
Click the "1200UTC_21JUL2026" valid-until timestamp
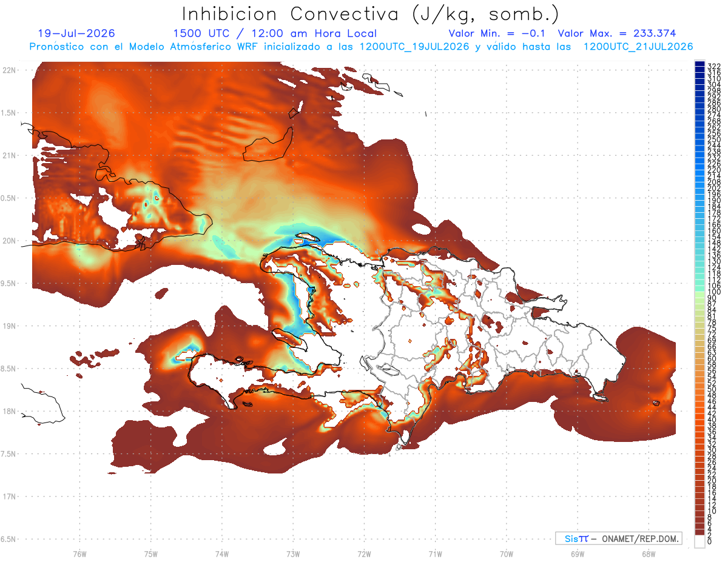pos(638,47)
